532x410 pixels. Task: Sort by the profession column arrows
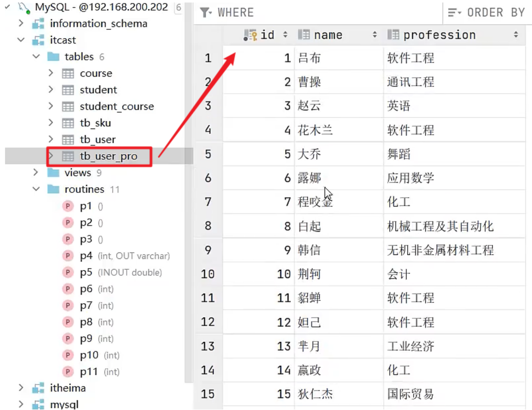coord(516,35)
